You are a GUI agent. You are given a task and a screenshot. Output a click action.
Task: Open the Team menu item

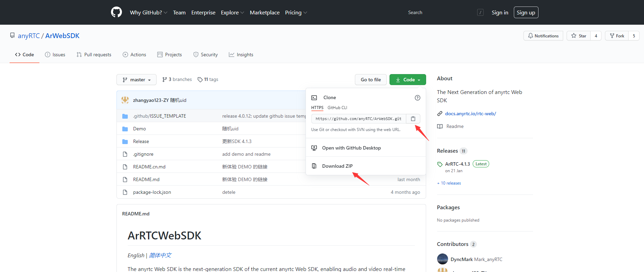click(x=179, y=12)
